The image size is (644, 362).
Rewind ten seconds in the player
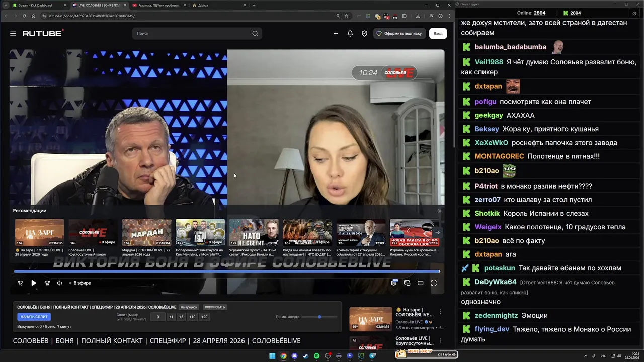(21, 283)
